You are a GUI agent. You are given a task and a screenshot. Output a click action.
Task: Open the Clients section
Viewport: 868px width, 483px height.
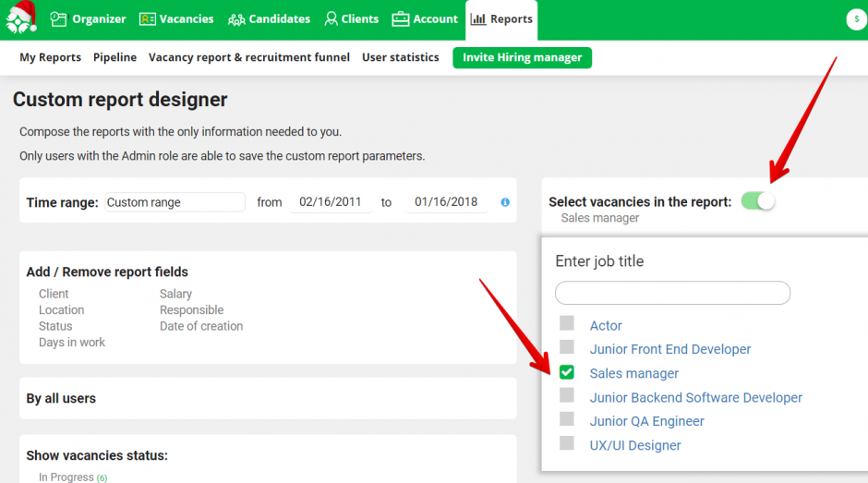pyautogui.click(x=351, y=18)
